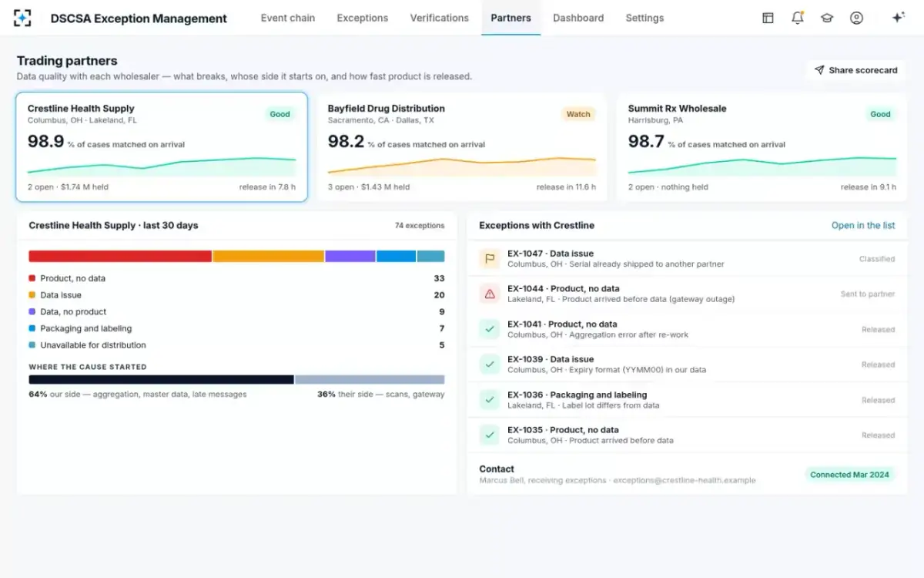The width and height of the screenshot is (924, 578).
Task: Open exception EX-1047 · Data issue
Action: tap(688, 259)
